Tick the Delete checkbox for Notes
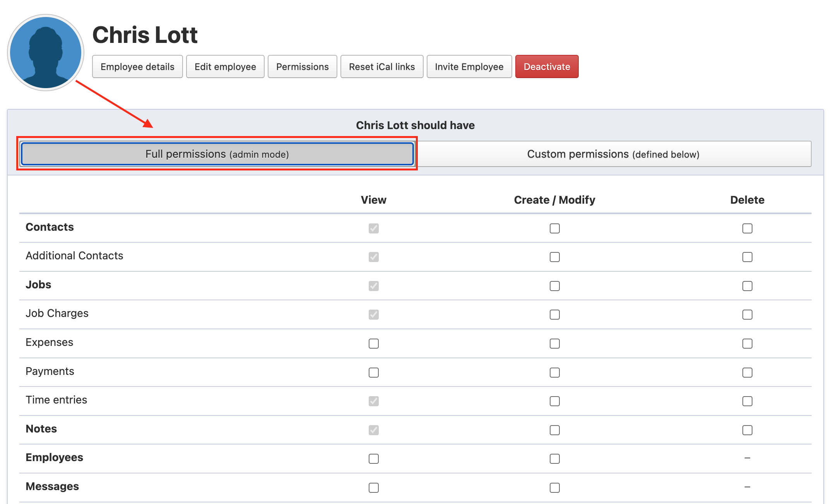The height and width of the screenshot is (504, 831). click(x=747, y=430)
